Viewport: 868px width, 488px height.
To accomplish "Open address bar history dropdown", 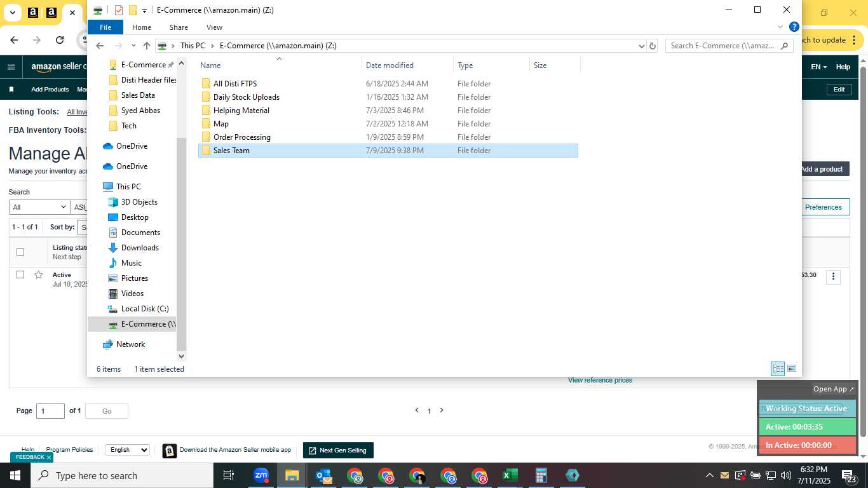I will point(641,46).
